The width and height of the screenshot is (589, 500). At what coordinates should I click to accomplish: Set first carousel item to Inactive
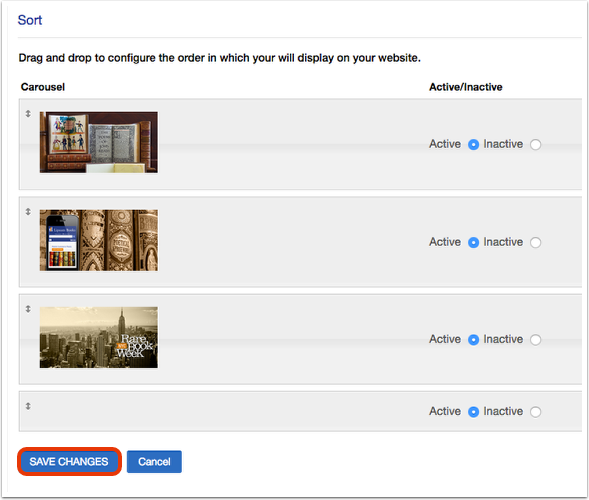pyautogui.click(x=535, y=145)
